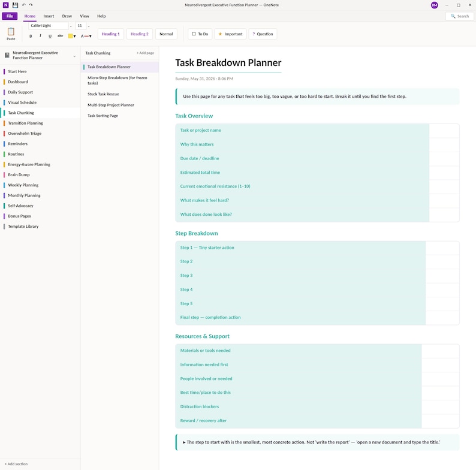The width and height of the screenshot is (476, 470).
Task: Click the Undo arrow icon
Action: pyautogui.click(x=23, y=5)
